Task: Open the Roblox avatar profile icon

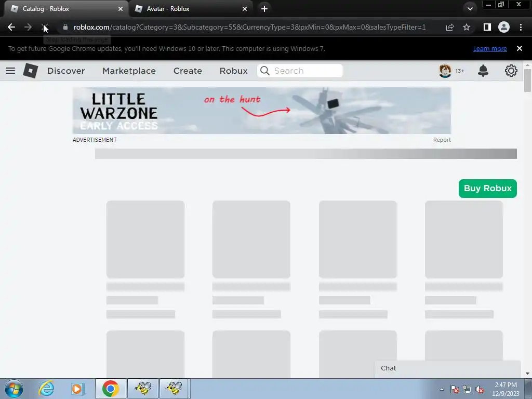Action: (445, 71)
